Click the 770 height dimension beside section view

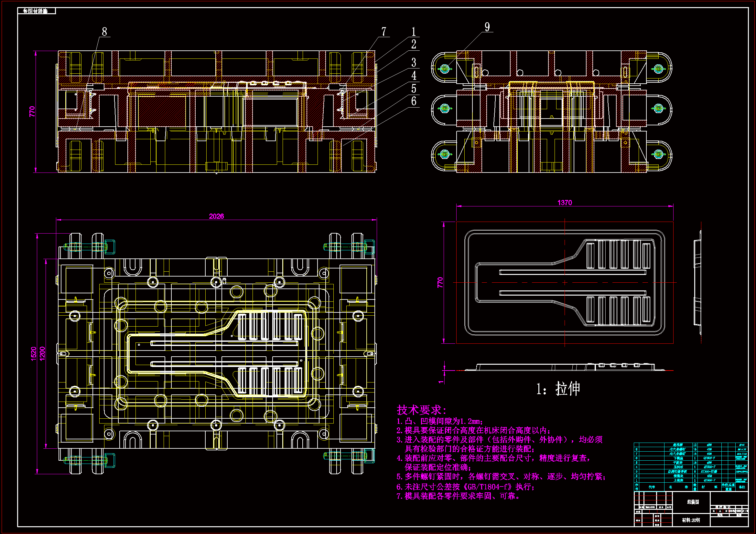[32, 111]
